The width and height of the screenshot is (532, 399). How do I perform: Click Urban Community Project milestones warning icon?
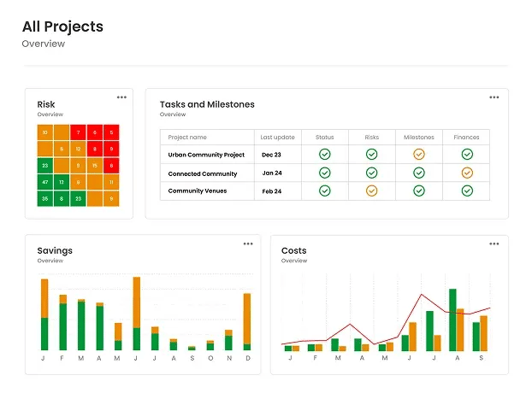[x=419, y=155]
